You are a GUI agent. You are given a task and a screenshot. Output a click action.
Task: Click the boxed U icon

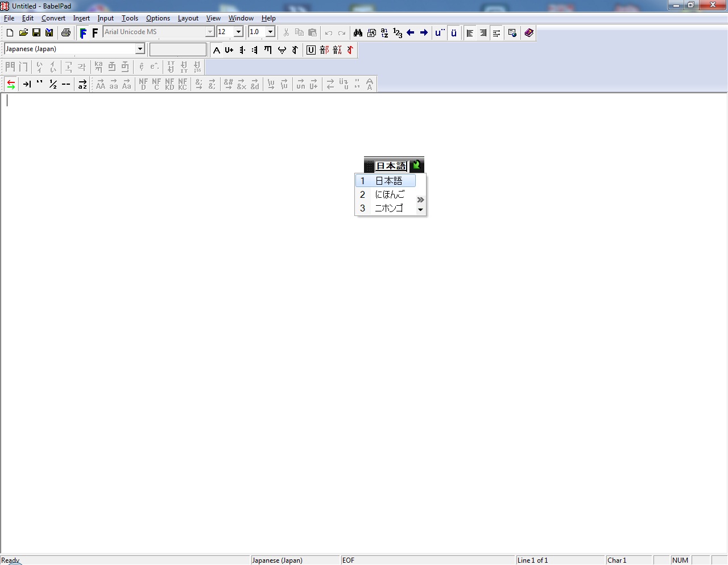pyautogui.click(x=311, y=50)
